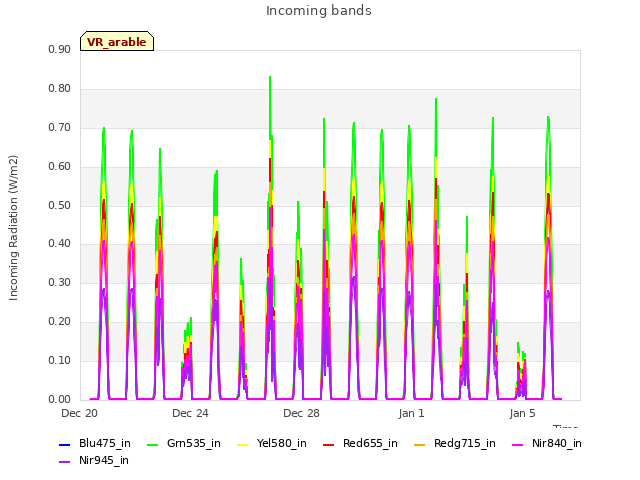Click the 0.70 y-axis tick label

(x=60, y=127)
